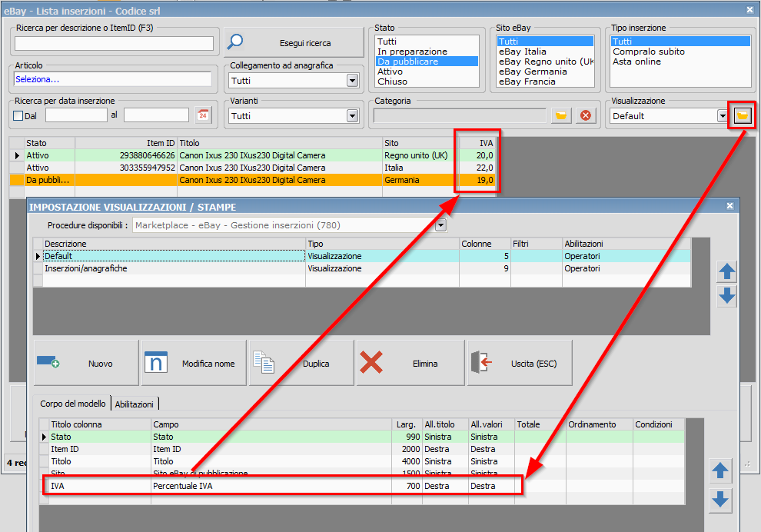Viewport: 761px width, 532px height.
Task: Clear category with the red X icon
Action: [x=586, y=115]
